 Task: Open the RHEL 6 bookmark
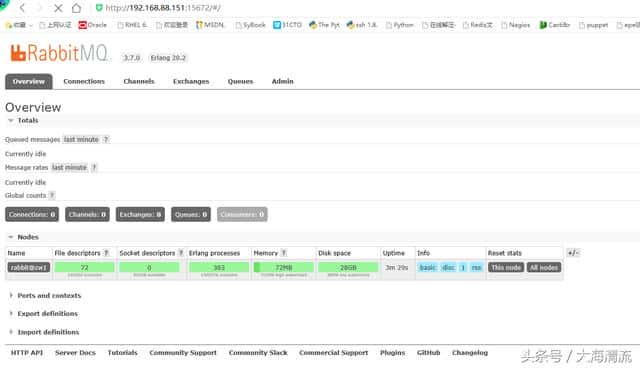(x=132, y=25)
